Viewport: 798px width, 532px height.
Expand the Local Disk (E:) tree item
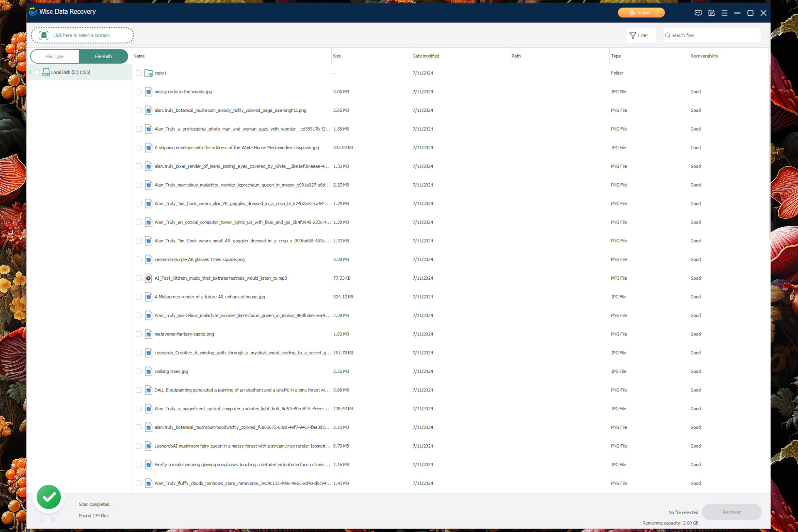(30, 72)
